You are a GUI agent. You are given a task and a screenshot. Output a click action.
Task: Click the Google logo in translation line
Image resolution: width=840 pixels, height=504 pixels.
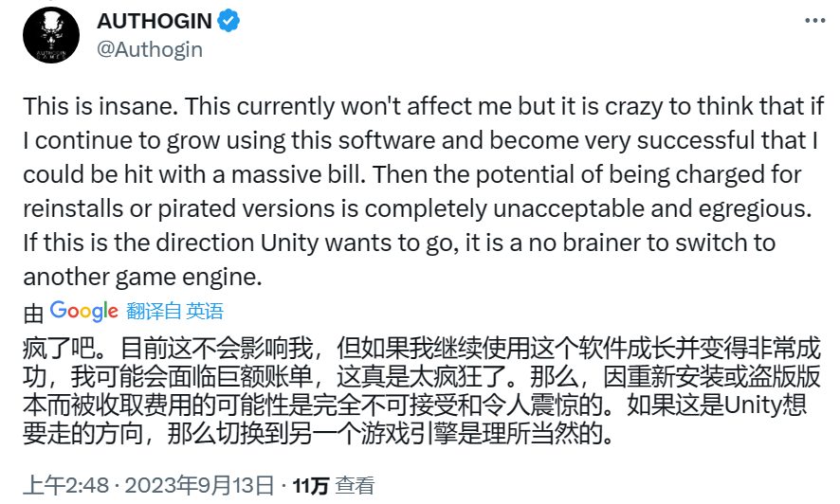coord(84,311)
